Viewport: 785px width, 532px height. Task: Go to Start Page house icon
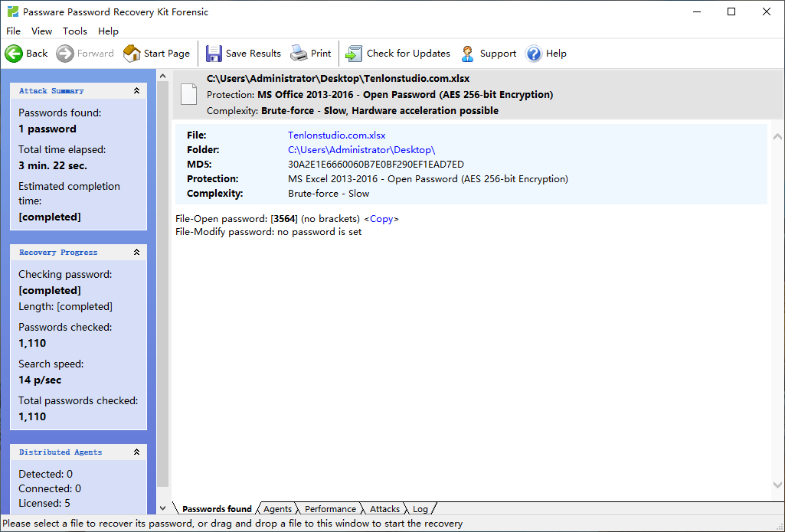coord(132,54)
